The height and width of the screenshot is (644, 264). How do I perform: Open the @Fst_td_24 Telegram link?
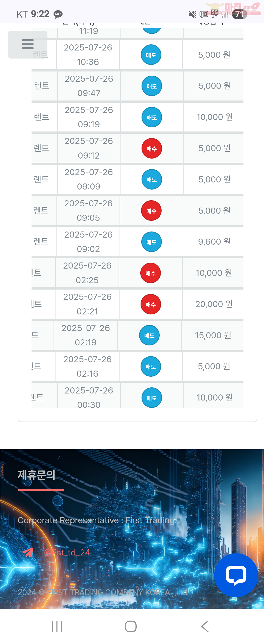click(67, 553)
